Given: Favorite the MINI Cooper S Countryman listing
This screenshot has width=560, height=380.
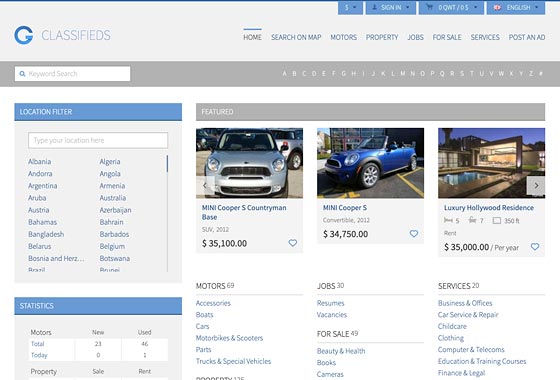Looking at the screenshot, I should [292, 243].
